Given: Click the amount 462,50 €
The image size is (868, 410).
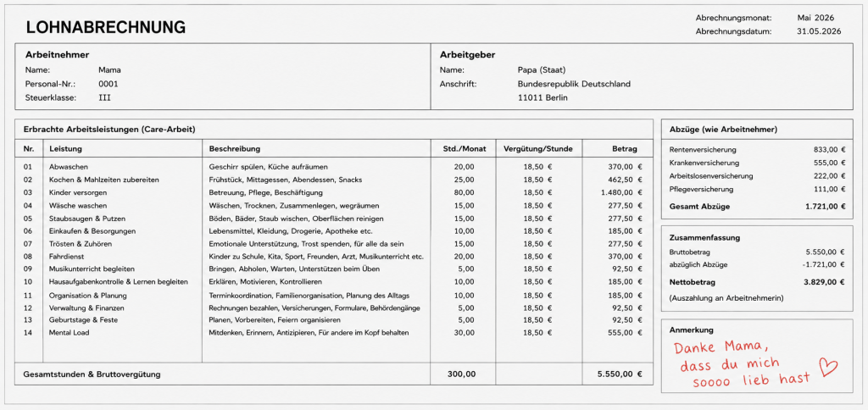Looking at the screenshot, I should tap(625, 180).
